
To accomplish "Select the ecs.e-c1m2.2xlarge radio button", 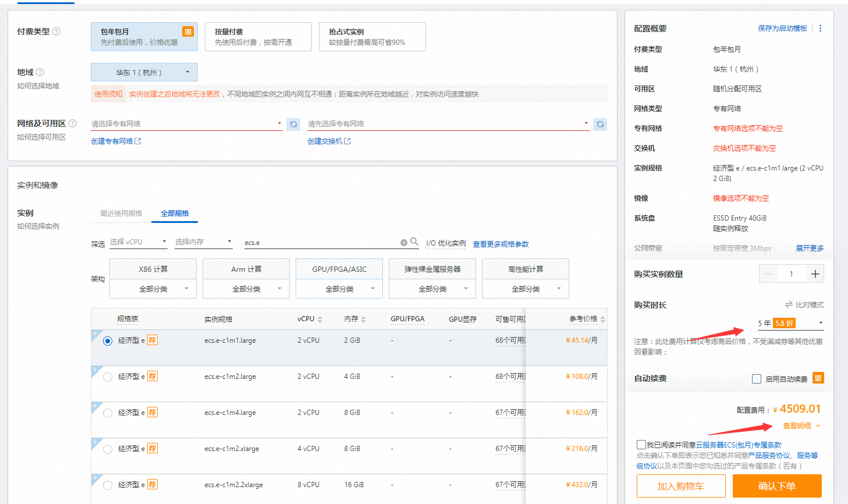I will coord(108,485).
